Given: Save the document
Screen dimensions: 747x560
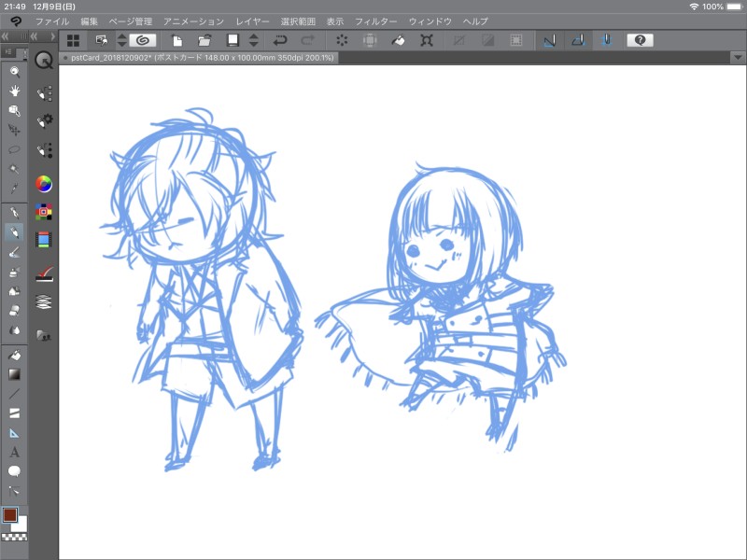Looking at the screenshot, I should click(x=233, y=40).
